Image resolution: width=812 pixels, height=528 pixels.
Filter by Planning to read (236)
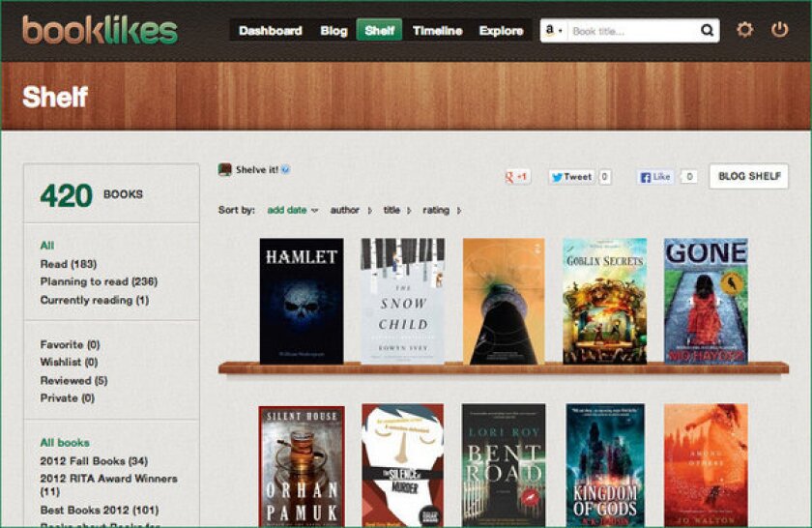click(x=99, y=281)
